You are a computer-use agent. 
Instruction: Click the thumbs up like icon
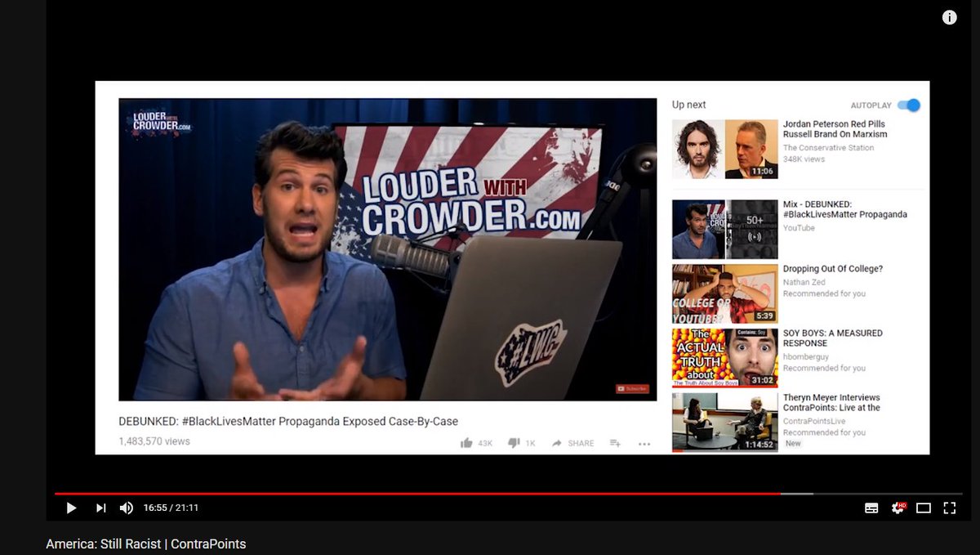pyautogui.click(x=466, y=443)
